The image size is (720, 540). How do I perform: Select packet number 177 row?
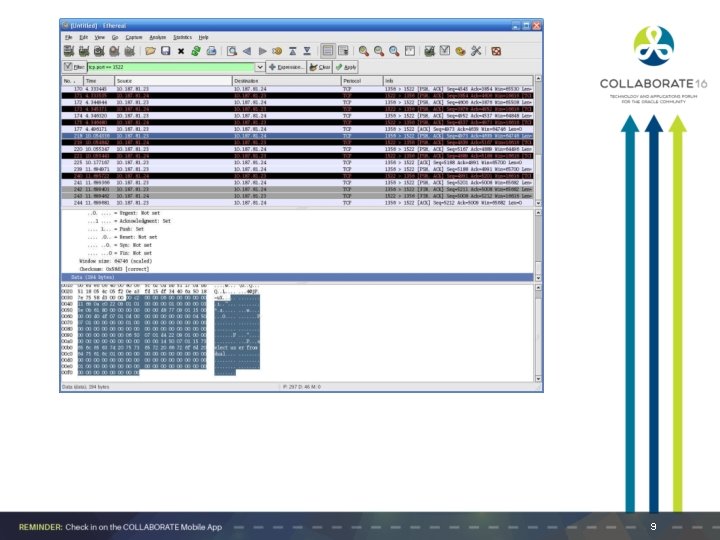(x=297, y=129)
